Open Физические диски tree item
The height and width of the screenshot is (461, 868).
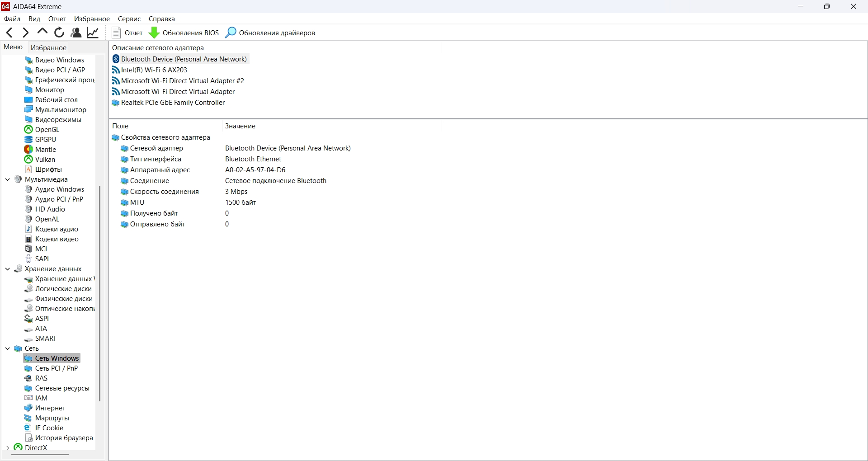pos(59,299)
